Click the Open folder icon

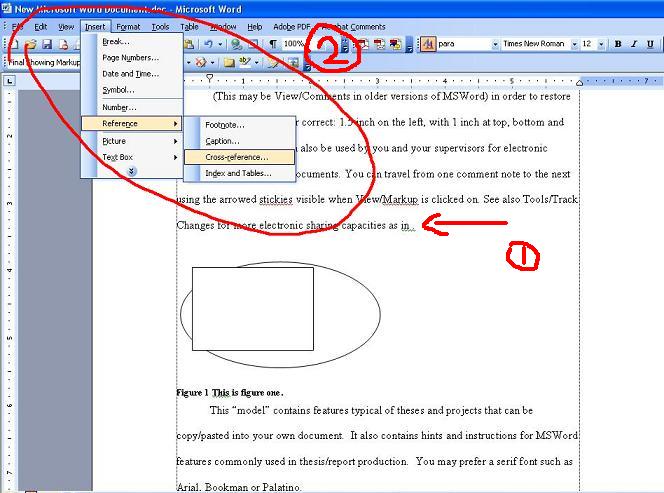(x=31, y=45)
